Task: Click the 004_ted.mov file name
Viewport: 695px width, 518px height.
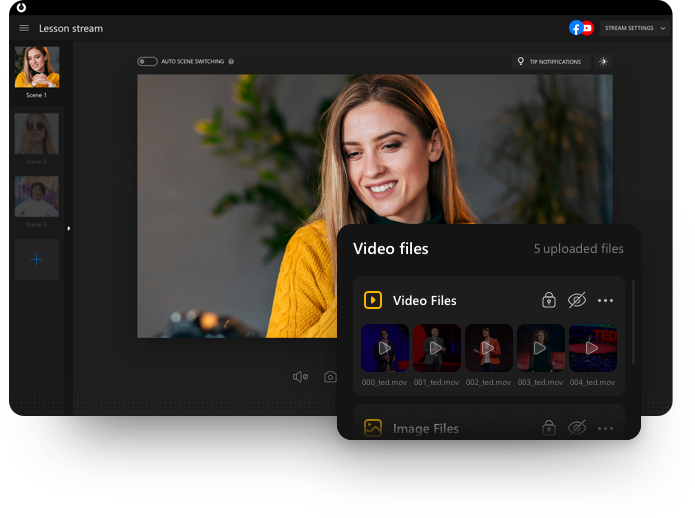Action: pos(592,382)
